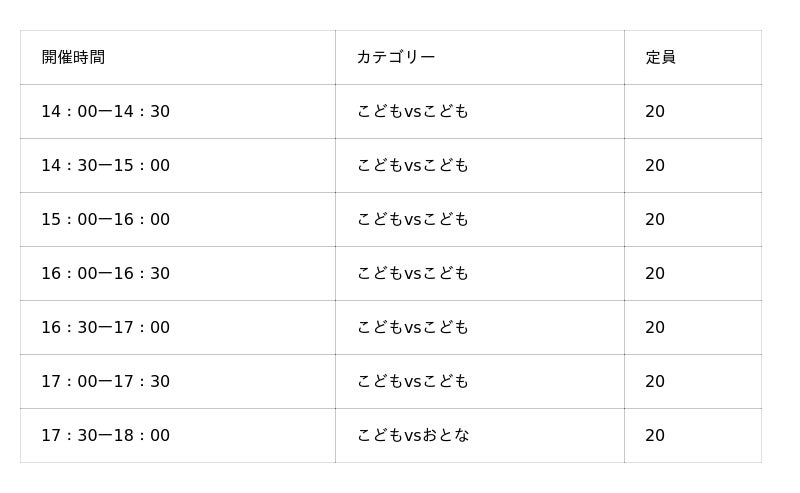800x493 pixels.
Task: Select the 14:30ー15:00 time slot cell
Action: point(178,165)
